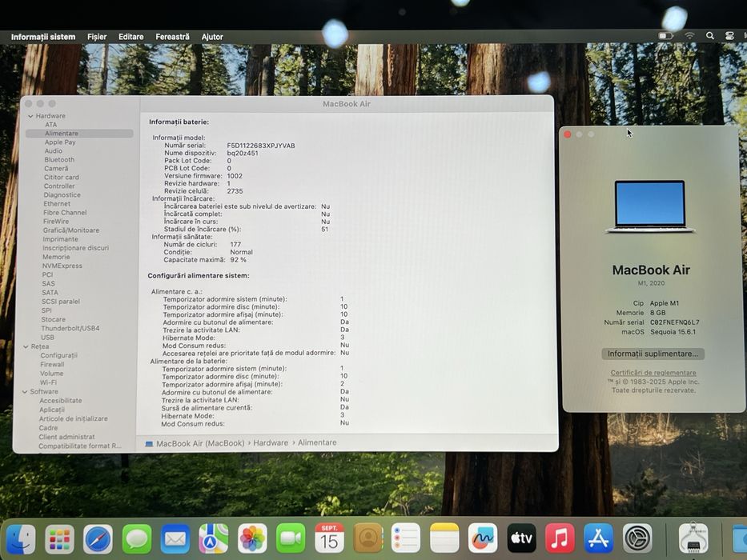Screen dimensions: 747x560
Task: Open Informații sistem menu
Action: [43, 37]
